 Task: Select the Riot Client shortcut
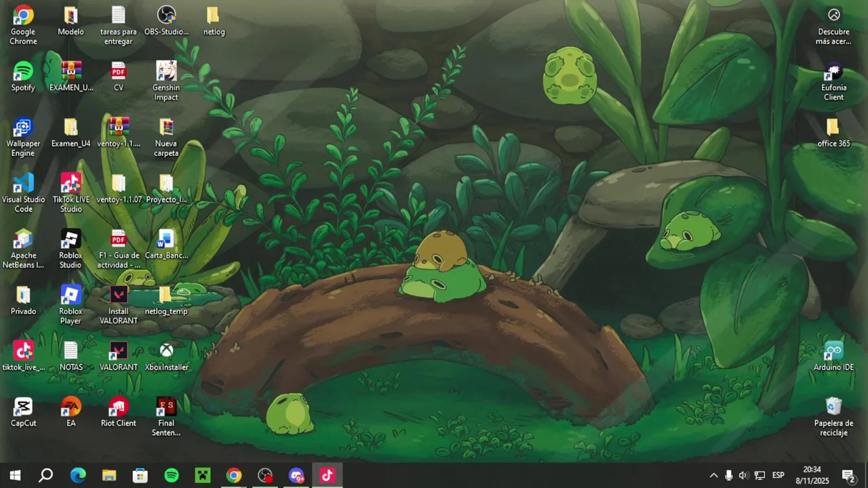point(118,412)
